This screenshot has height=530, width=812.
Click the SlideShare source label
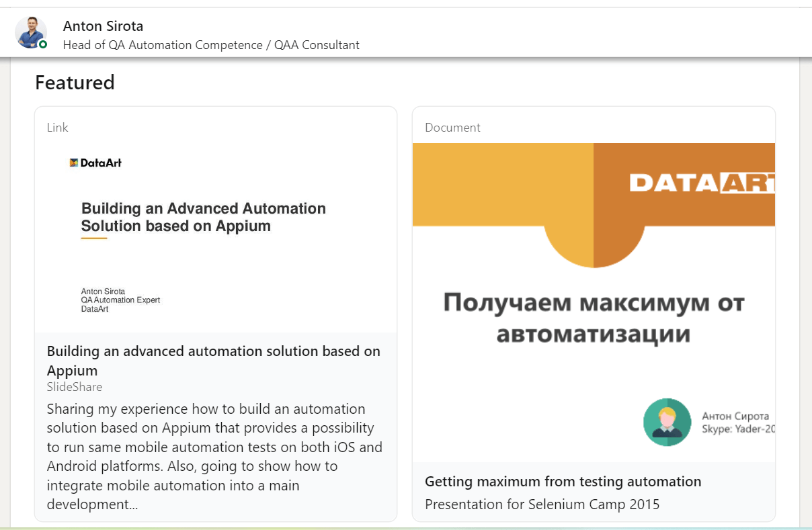click(75, 387)
